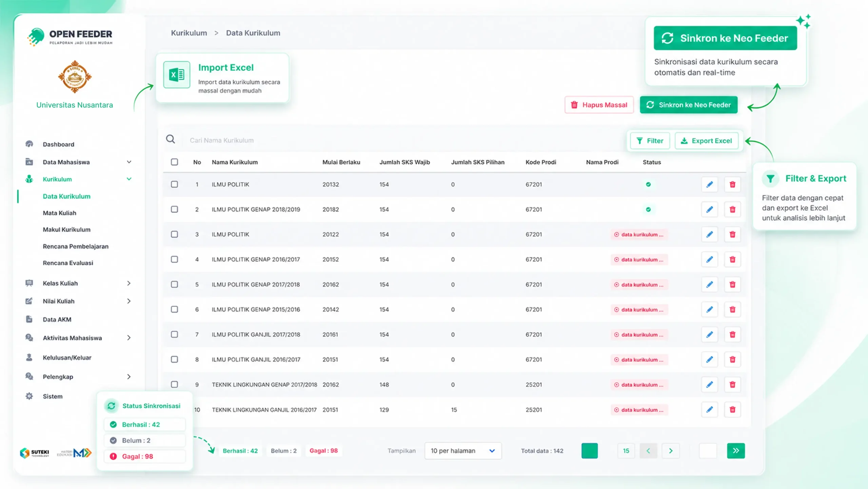Delete ILMU POLITIK GENAP 2017/2018 entry
Screen dimensions: 868x489
(x=732, y=284)
